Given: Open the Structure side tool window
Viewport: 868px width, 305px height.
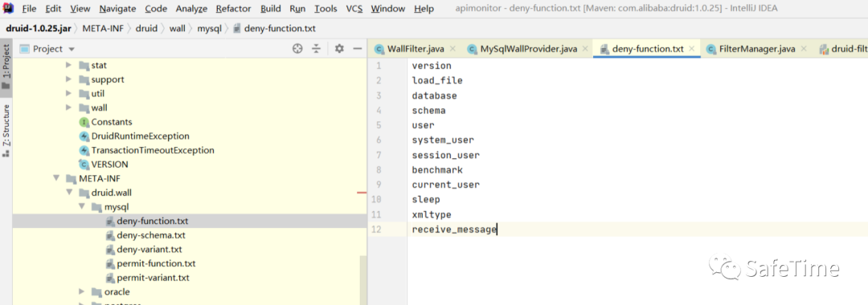Looking at the screenshot, I should click(x=6, y=130).
